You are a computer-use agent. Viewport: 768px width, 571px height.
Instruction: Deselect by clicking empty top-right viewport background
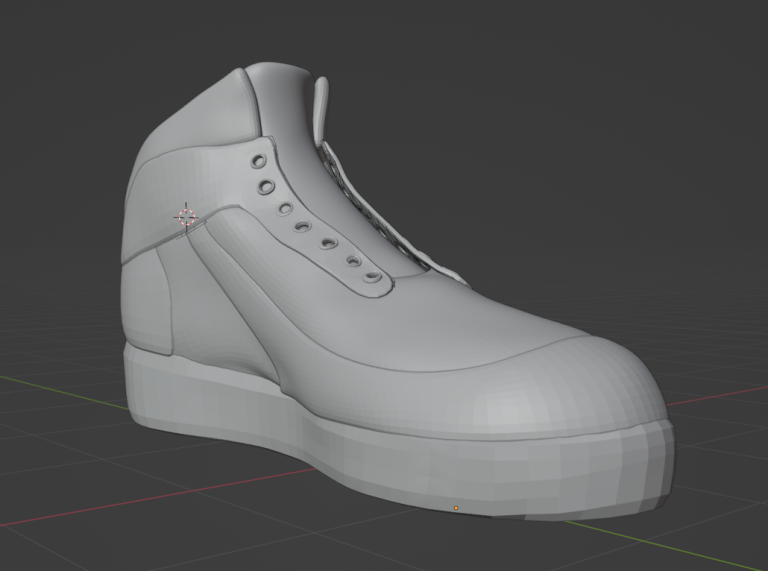coord(650,80)
